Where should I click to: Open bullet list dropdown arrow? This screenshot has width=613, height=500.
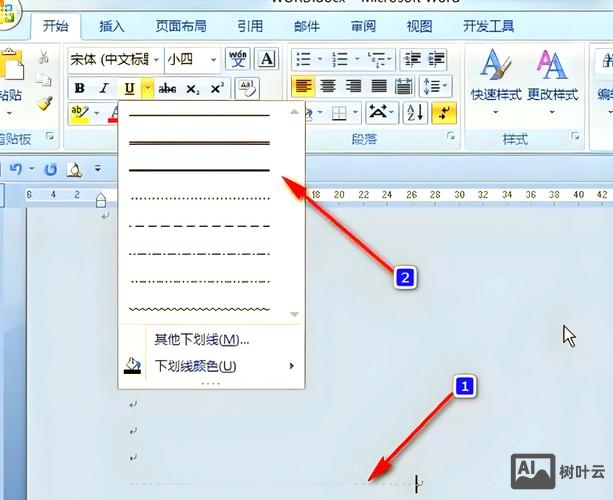click(320, 59)
